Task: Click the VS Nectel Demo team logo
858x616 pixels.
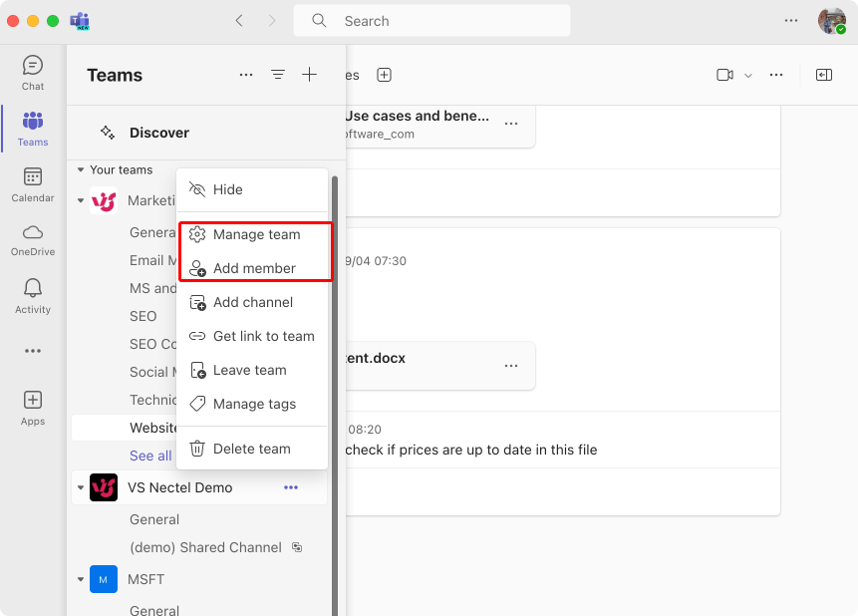Action: coord(104,487)
